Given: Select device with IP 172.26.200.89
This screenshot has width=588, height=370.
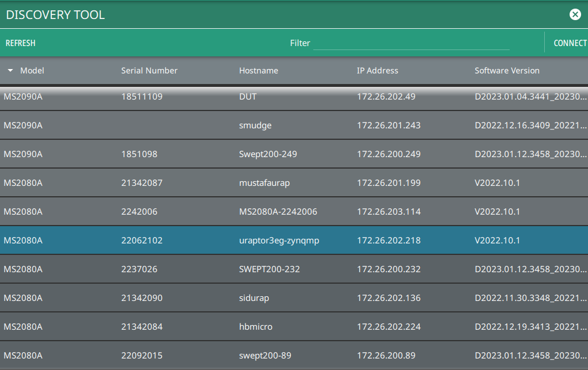Looking at the screenshot, I should pos(386,356).
